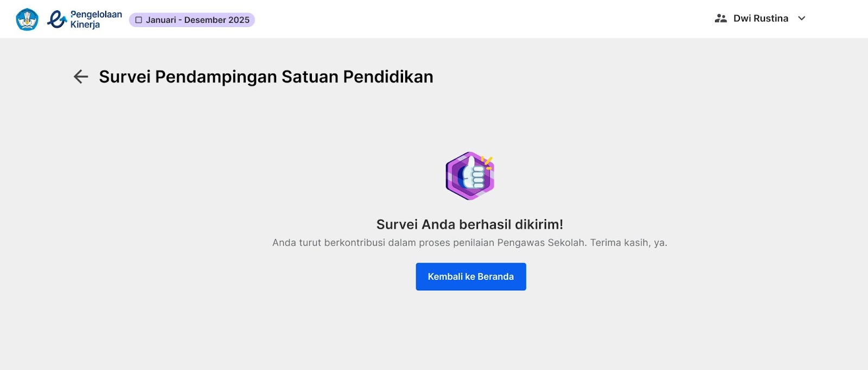The height and width of the screenshot is (370, 868).
Task: Click the Kembali ke Beranda button
Action: pos(471,277)
